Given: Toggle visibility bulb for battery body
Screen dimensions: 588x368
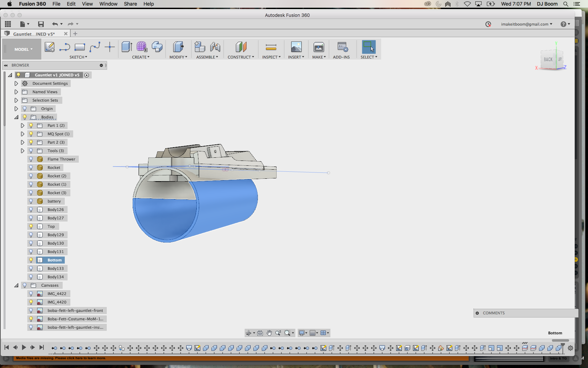Looking at the screenshot, I should [x=31, y=201].
